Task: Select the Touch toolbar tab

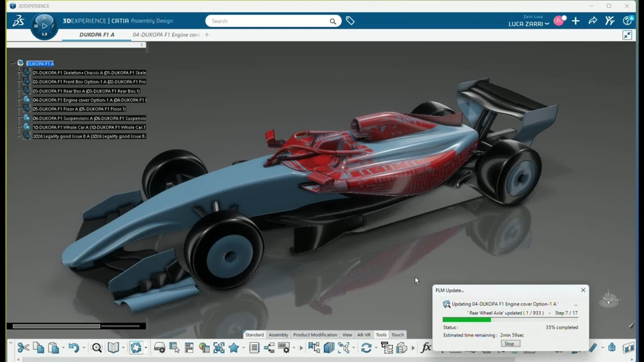Action: pyautogui.click(x=398, y=335)
